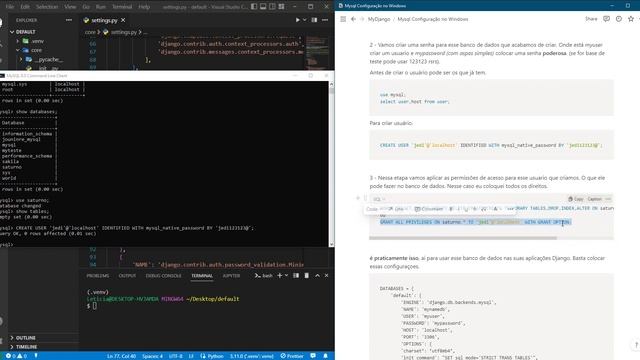This screenshot has height=360, width=640.
Task: Open comments icon in Notion top bar
Action: coord(607,19)
